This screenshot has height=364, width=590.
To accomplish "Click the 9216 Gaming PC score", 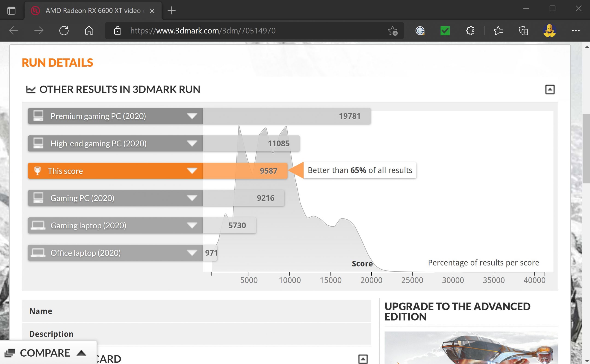I will pos(265,198).
